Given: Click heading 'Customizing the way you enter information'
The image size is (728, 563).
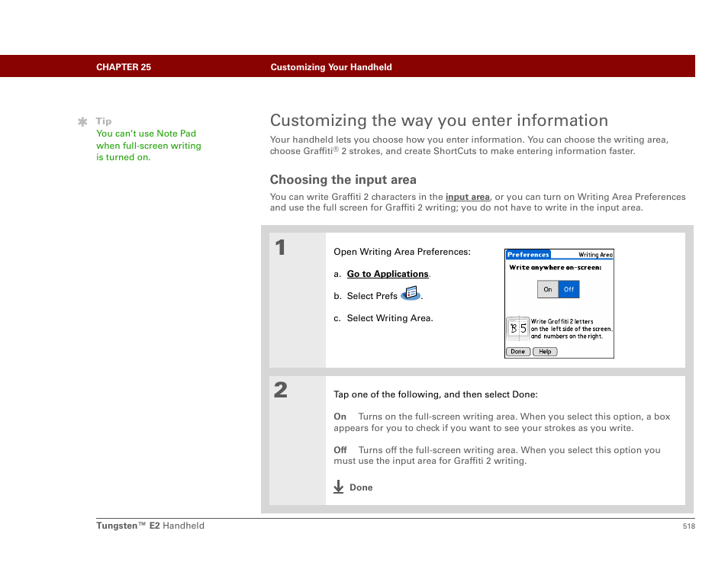Looking at the screenshot, I should pyautogui.click(x=439, y=121).
